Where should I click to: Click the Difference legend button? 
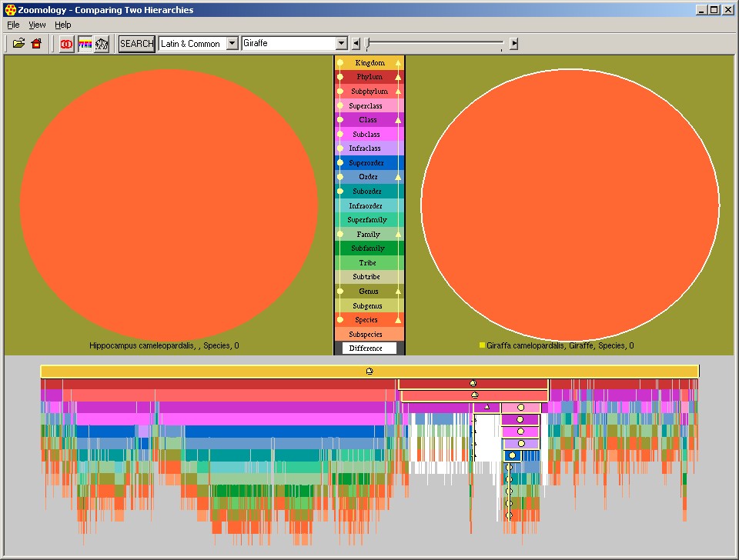[x=369, y=348]
